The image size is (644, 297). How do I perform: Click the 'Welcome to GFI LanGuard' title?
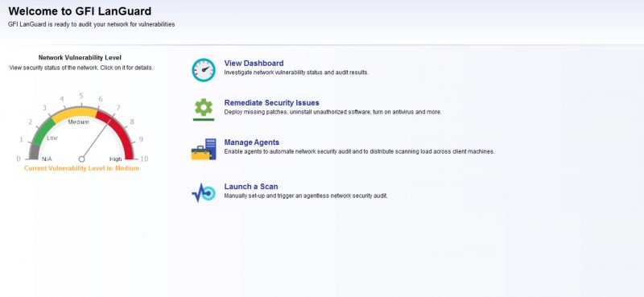click(80, 11)
